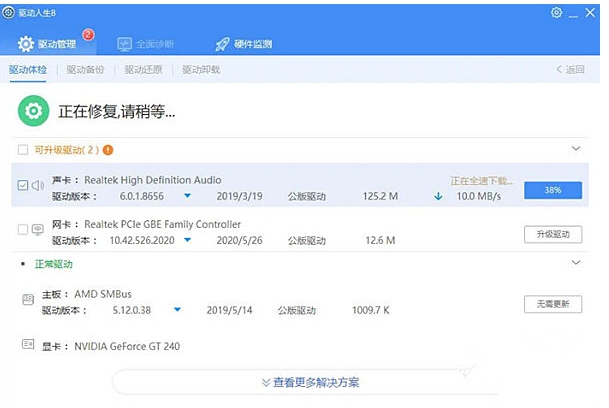Switch to the 全面诊断 tab
Screen dimensions: 609x408
click(146, 44)
